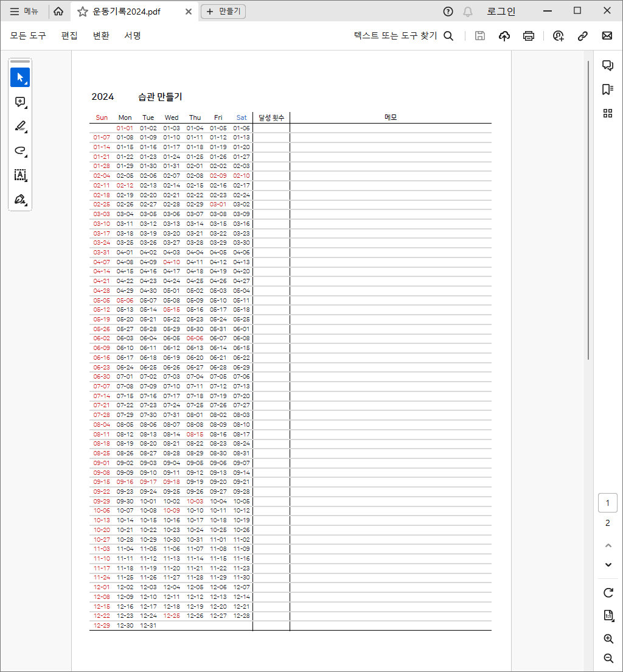Go to previous page with up chevron

(x=608, y=545)
